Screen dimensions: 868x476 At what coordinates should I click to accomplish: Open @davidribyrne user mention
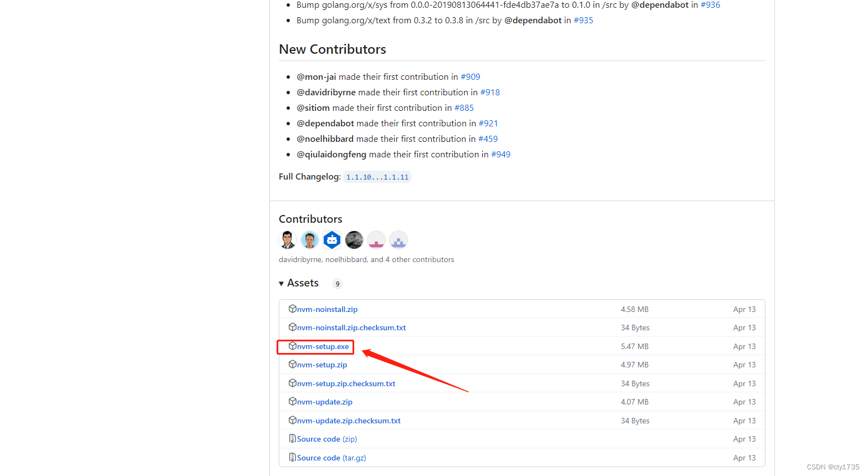pyautogui.click(x=326, y=93)
